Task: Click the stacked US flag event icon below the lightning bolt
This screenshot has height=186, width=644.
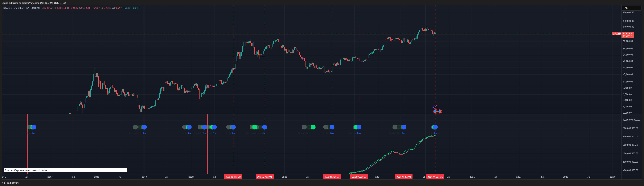Action: 435,111
